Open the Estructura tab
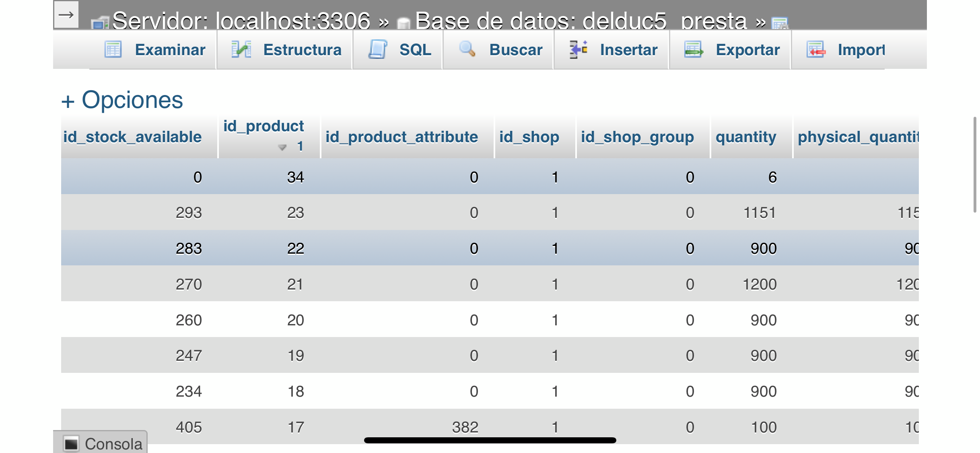The height and width of the screenshot is (453, 980). click(x=302, y=50)
